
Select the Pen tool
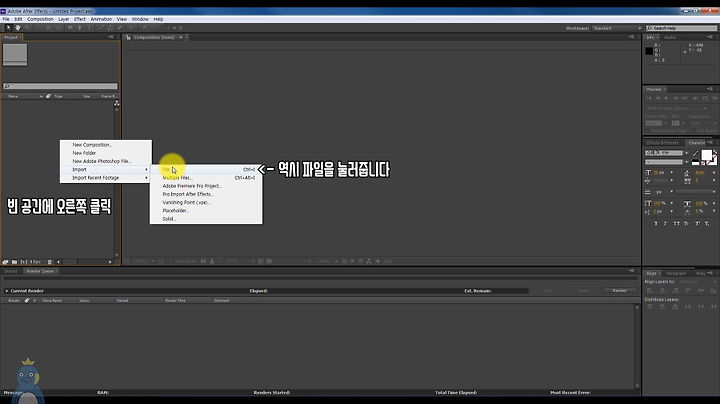(79, 28)
